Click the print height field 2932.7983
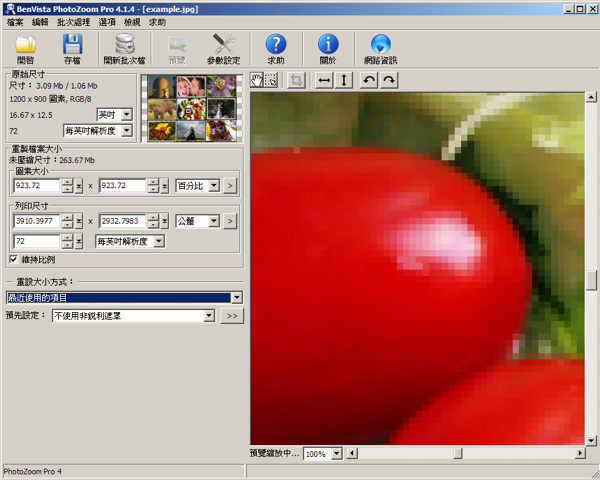The image size is (600, 480). pyautogui.click(x=122, y=221)
